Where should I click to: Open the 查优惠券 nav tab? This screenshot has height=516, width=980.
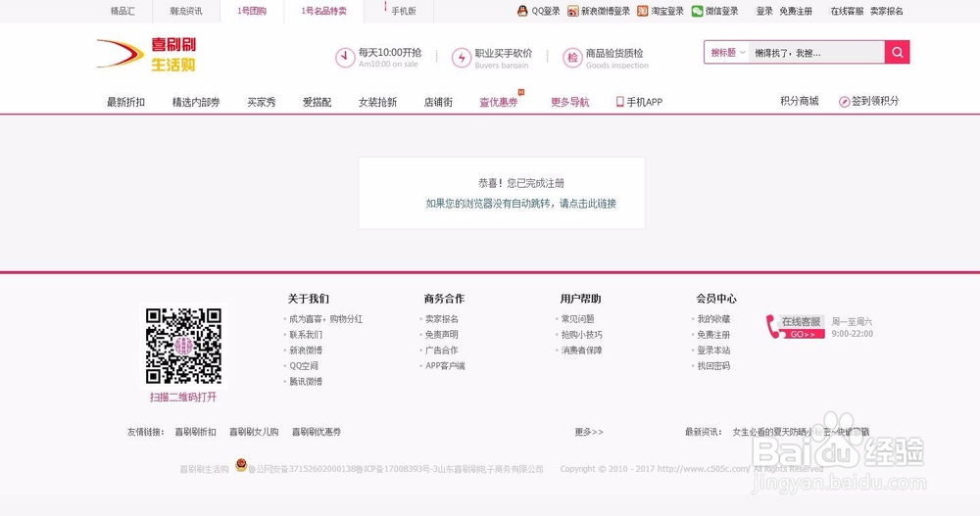(x=499, y=102)
